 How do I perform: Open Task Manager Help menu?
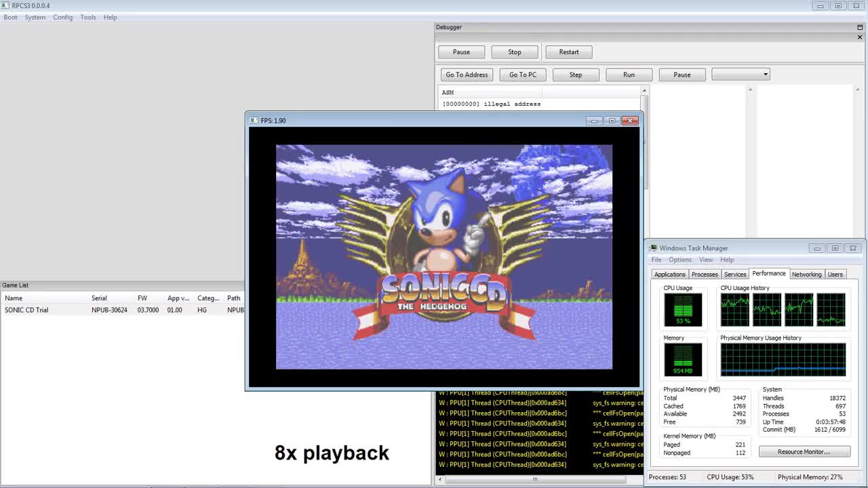[727, 260]
